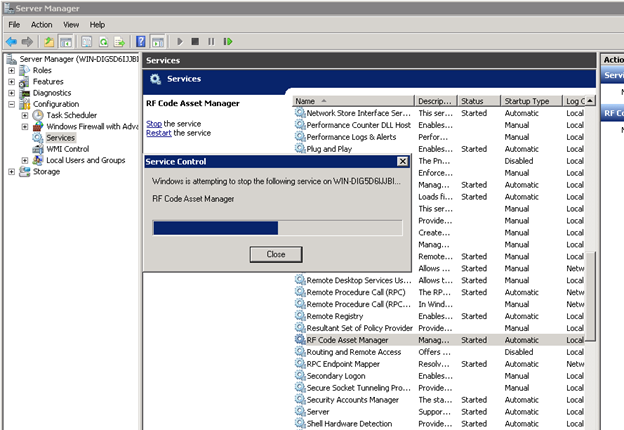Image resolution: width=624 pixels, height=430 pixels.
Task: Select Performance Logs & Alerts service
Action: [351, 137]
